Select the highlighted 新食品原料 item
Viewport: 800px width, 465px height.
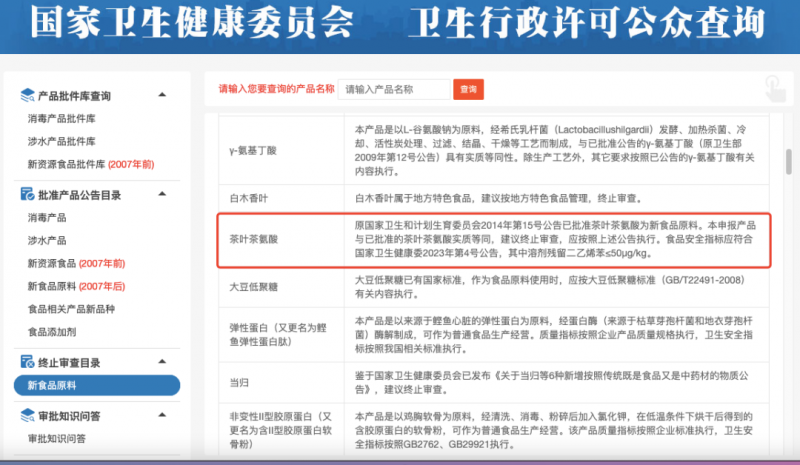coord(97,385)
